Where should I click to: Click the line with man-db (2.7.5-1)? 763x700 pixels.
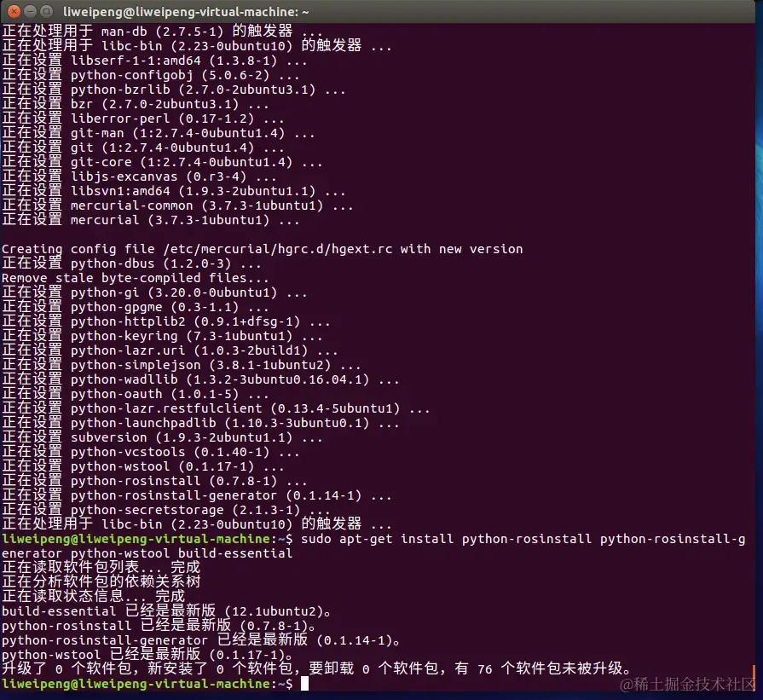(162, 32)
